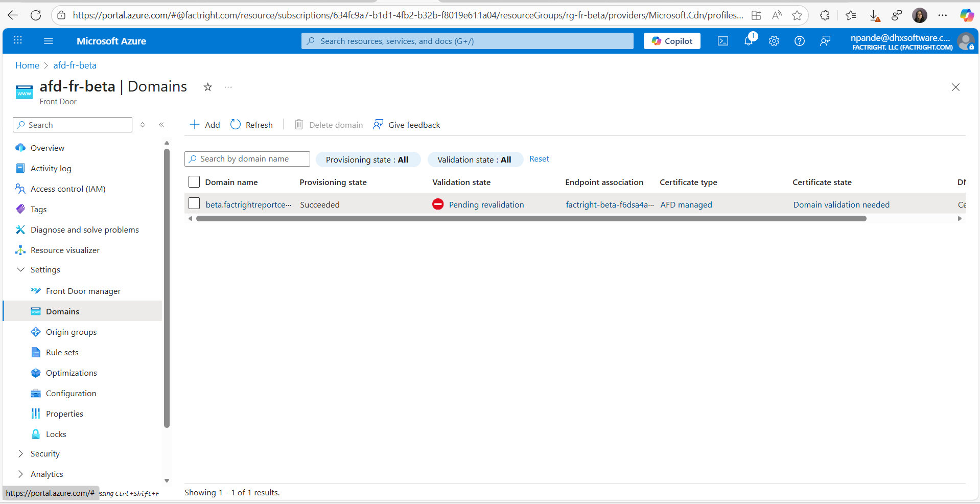980x504 pixels.
Task: Select all domains checkbox in header
Action: (194, 182)
